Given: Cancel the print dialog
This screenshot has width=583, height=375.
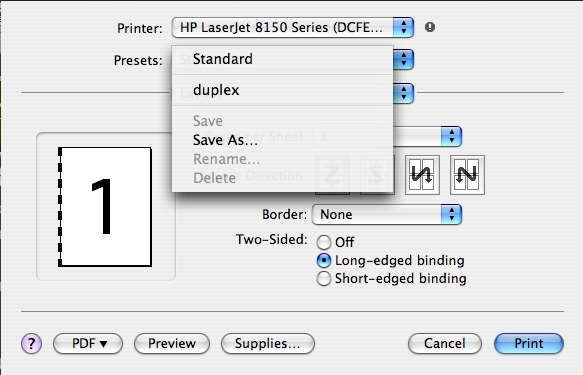Looking at the screenshot, I should [445, 343].
